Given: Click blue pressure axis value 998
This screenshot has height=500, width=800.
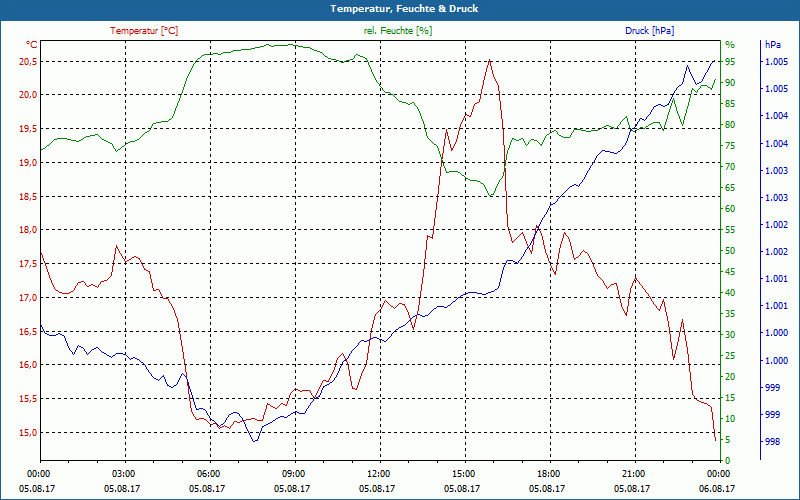Looking at the screenshot, I should click(772, 442).
